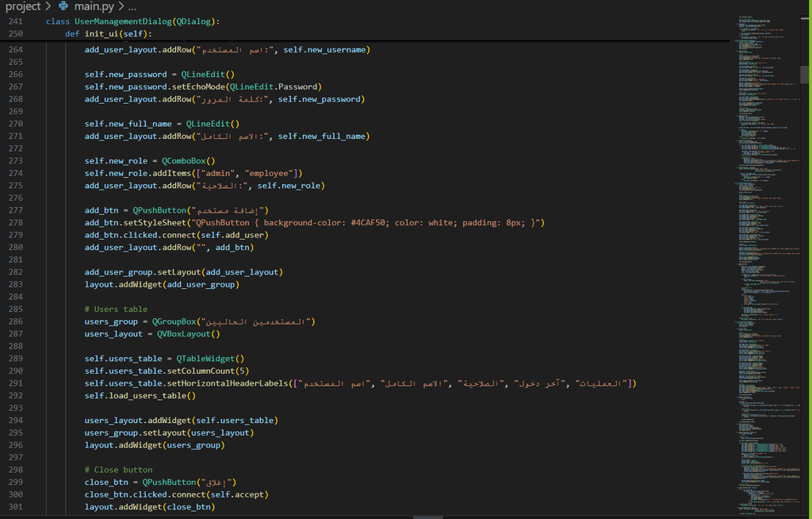
Task: Click "self.new_username" on line 264
Action: 324,50
